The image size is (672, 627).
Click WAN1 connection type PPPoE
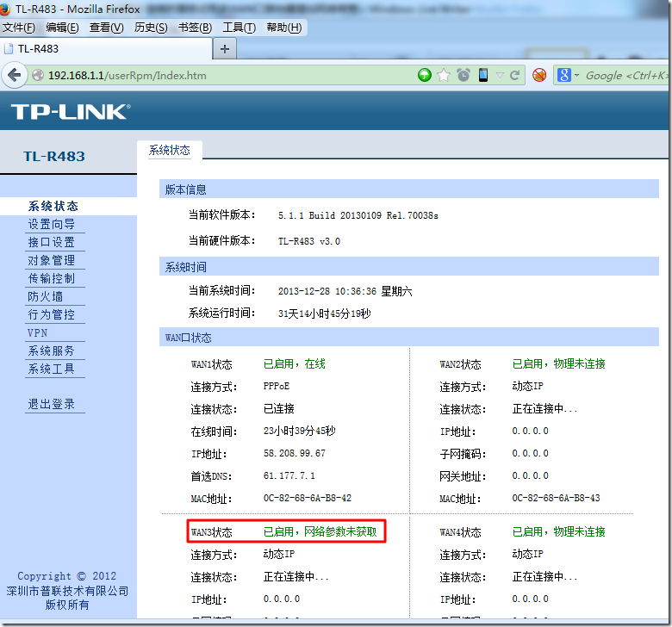tap(277, 386)
